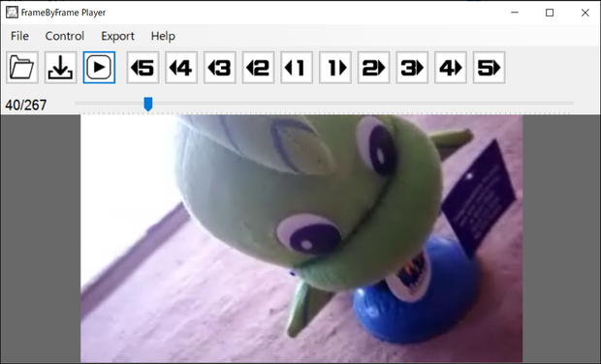
Task: Click the save frame download icon
Action: (60, 68)
